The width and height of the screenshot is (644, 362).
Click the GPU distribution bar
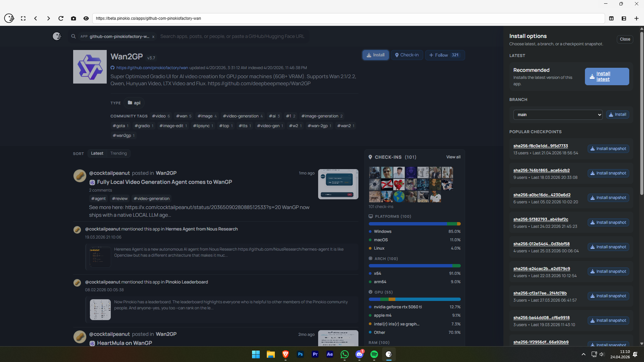414,299
